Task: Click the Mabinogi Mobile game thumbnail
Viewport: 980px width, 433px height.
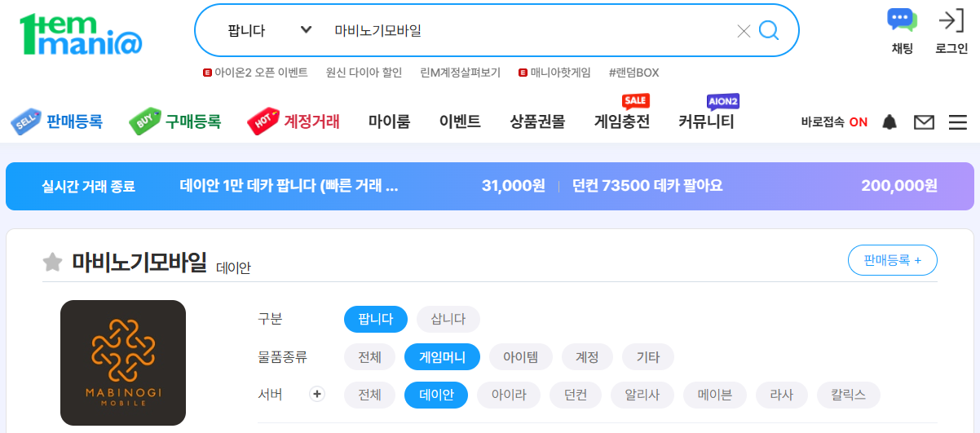Action: click(x=123, y=363)
